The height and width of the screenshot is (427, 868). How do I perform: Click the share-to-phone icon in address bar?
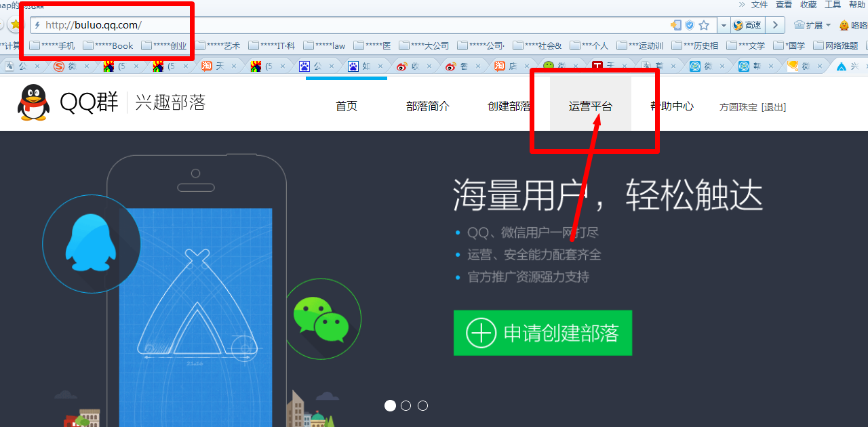click(x=675, y=25)
